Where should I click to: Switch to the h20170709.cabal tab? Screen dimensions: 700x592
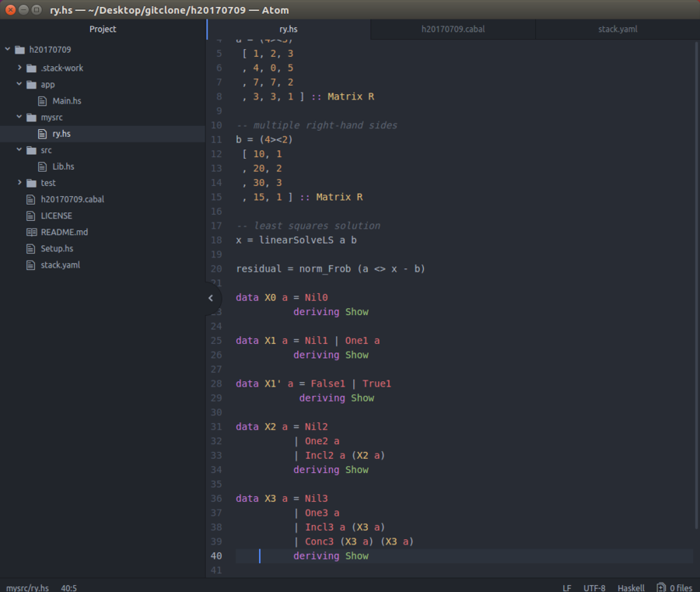tap(453, 29)
